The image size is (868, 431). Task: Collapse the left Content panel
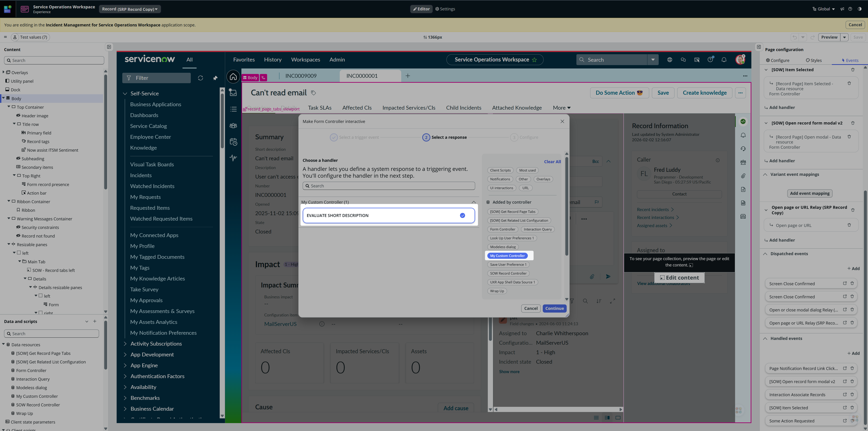pos(109,47)
